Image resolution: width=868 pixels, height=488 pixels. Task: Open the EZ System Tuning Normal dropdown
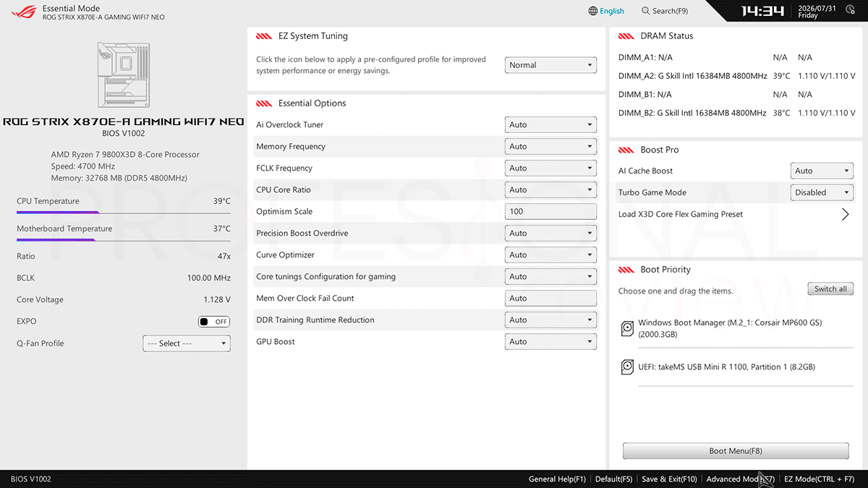[550, 65]
